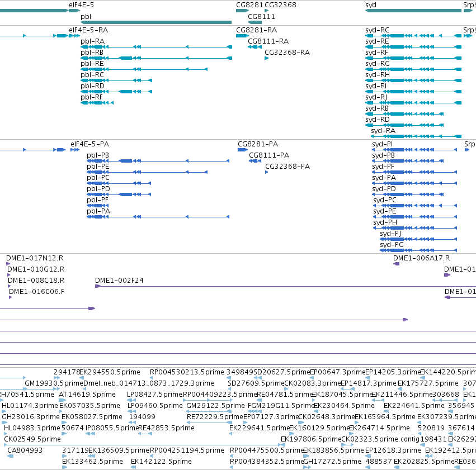Screen dimensions: 476x470
Task: Select protein syd-PG
Action: pos(418,250)
